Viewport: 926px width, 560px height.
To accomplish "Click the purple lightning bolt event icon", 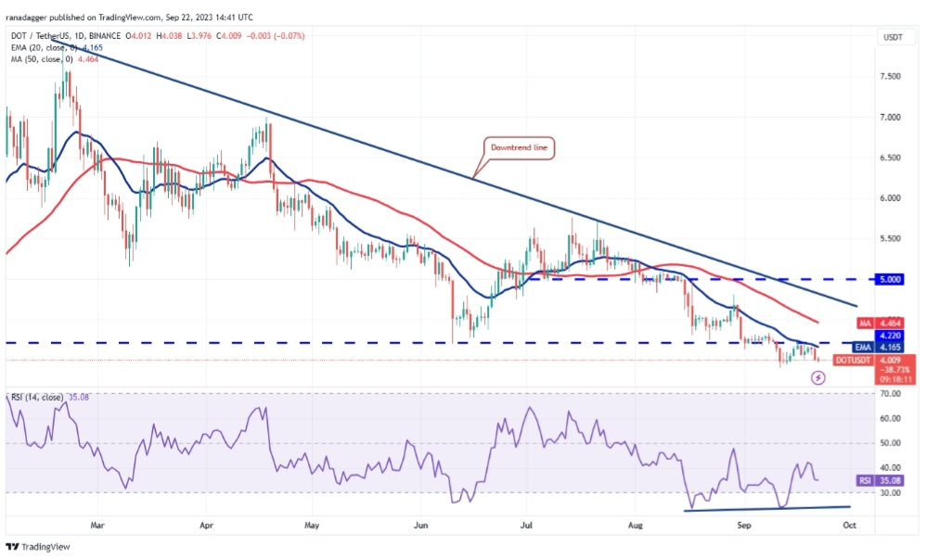I will (817, 377).
